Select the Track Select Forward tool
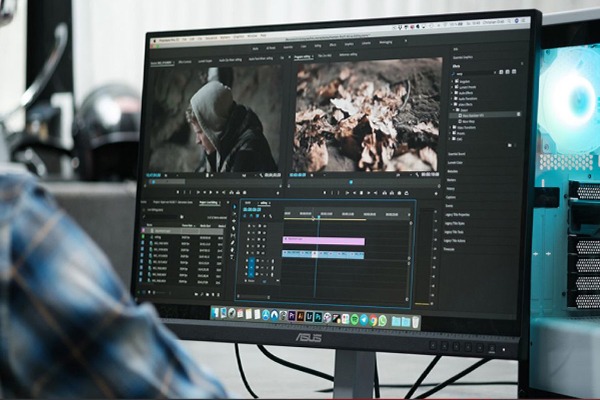The image size is (600, 400). click(x=234, y=214)
